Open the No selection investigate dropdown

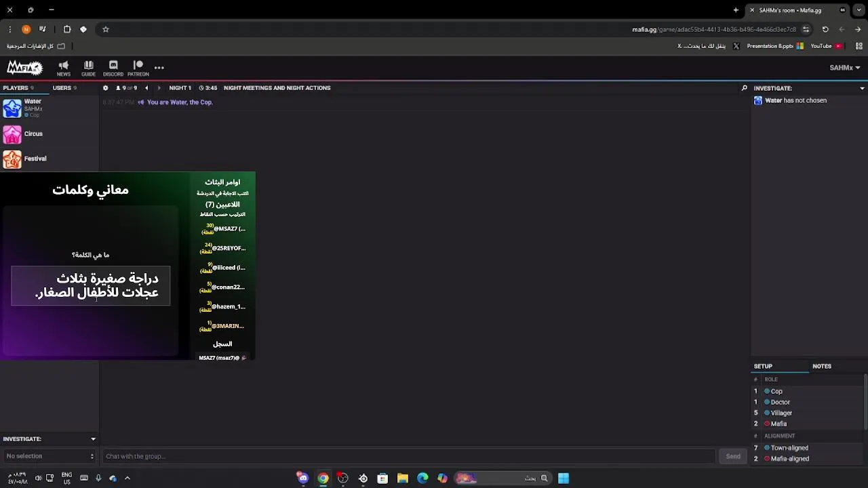[x=50, y=456]
